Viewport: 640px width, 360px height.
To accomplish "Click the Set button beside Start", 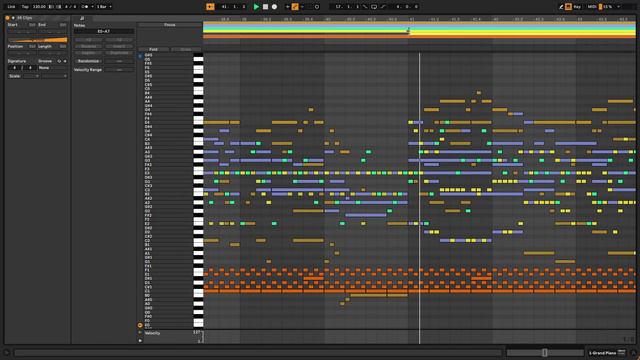I will (32, 25).
